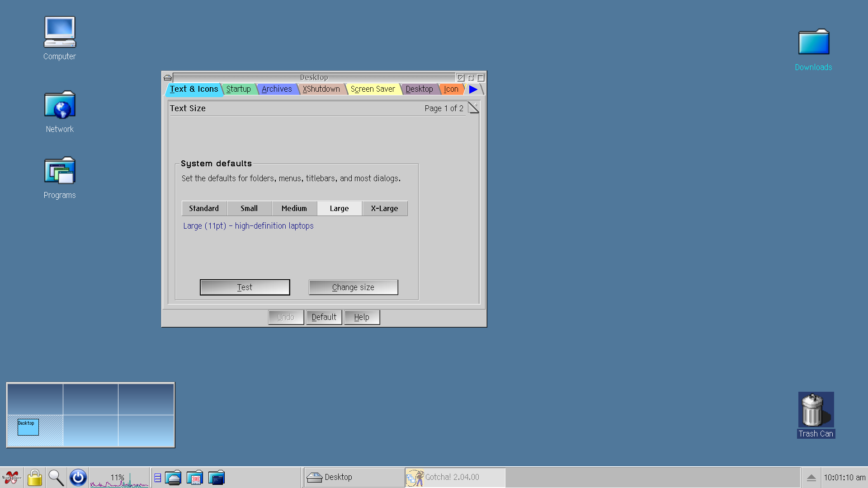
Task: Click the Desktop window system menu icon
Action: [x=168, y=78]
